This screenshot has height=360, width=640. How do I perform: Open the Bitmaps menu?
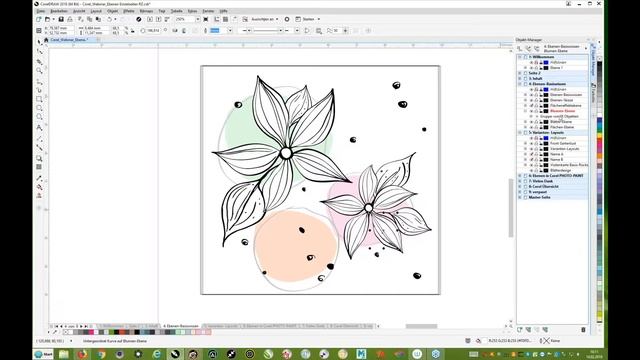146,11
